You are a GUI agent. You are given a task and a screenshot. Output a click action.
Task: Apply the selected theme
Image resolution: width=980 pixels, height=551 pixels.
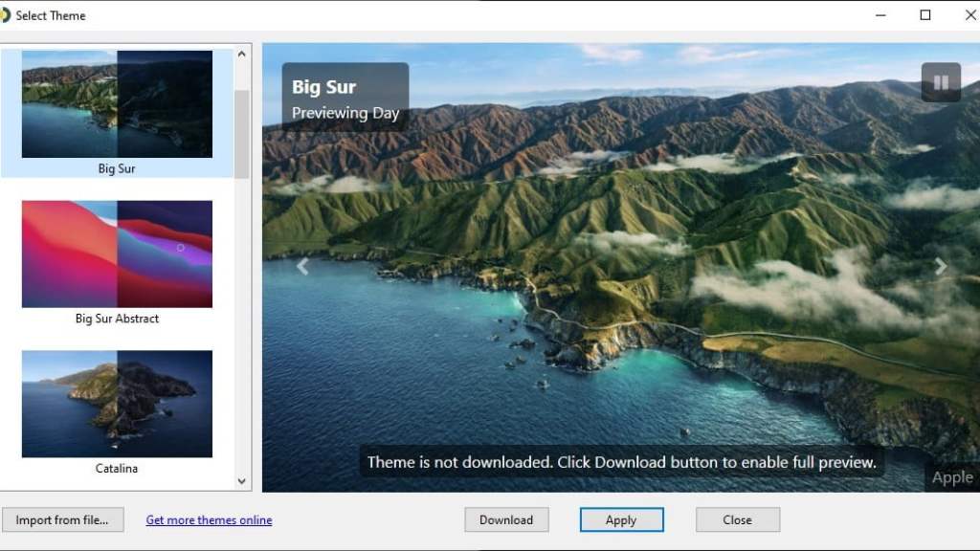click(x=621, y=519)
